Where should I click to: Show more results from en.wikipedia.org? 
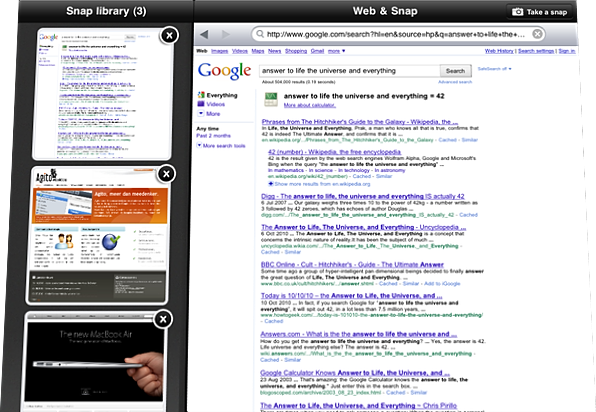coord(319,184)
